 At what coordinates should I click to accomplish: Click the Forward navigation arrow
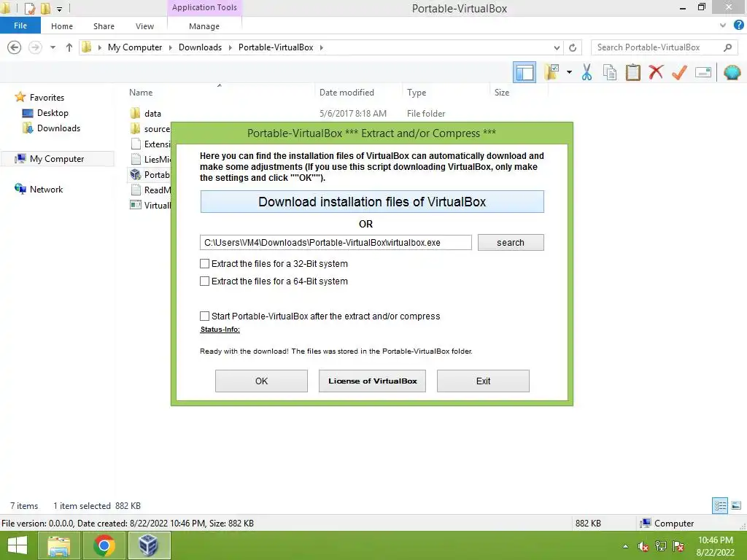click(x=35, y=47)
